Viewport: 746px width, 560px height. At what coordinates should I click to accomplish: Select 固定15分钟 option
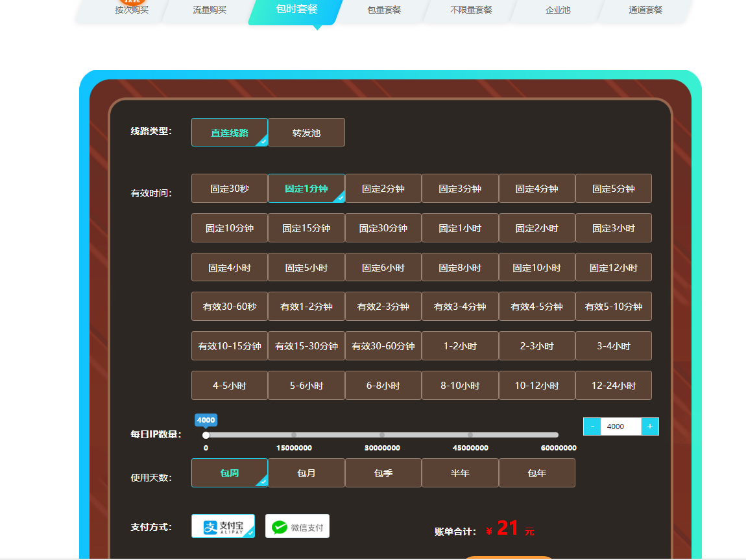pos(306,228)
